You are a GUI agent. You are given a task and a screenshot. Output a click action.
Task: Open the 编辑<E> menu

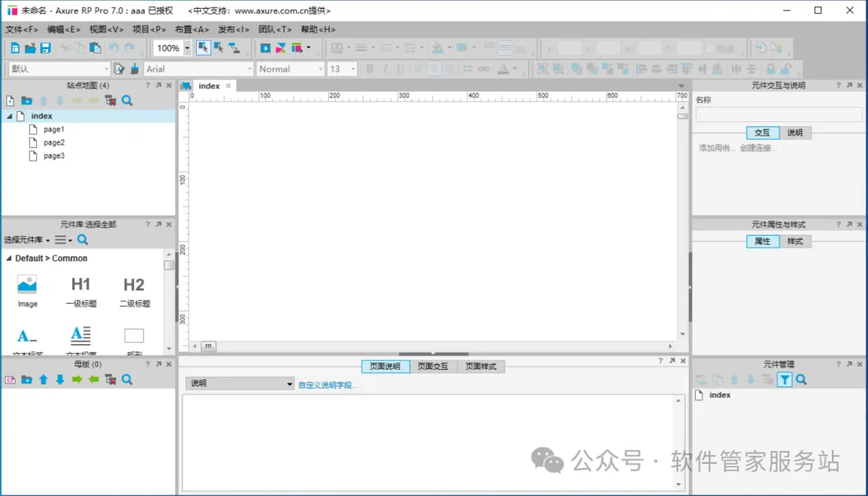click(63, 29)
